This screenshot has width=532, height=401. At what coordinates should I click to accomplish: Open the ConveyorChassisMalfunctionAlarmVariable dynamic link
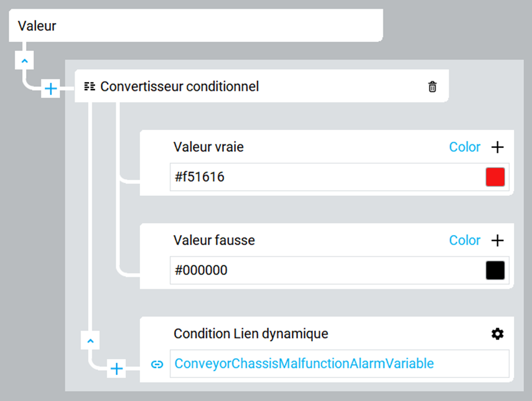(304, 364)
